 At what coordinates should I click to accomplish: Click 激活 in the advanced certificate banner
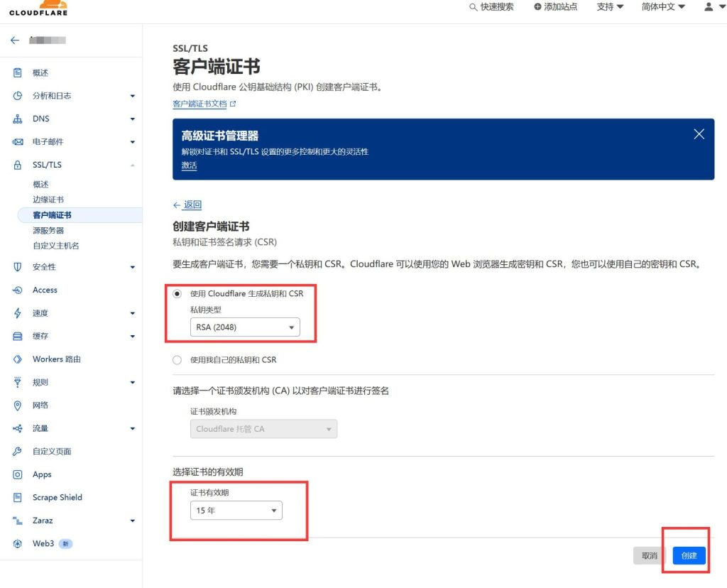(188, 165)
